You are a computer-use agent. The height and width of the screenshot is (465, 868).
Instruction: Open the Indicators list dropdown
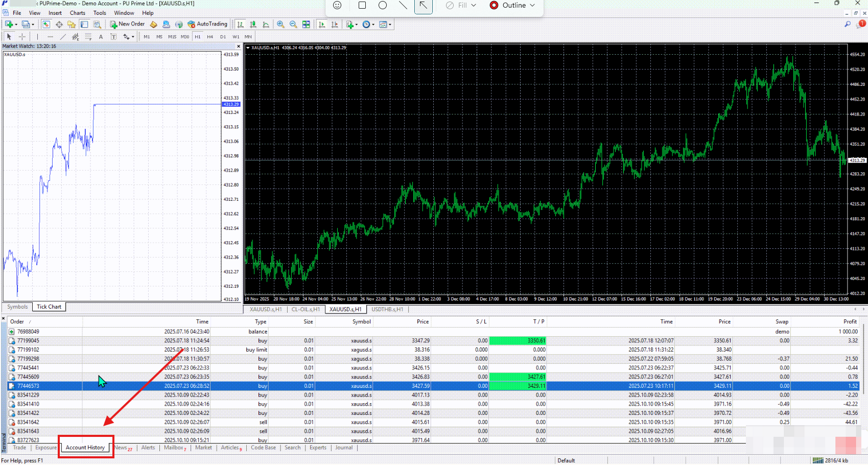(352, 24)
